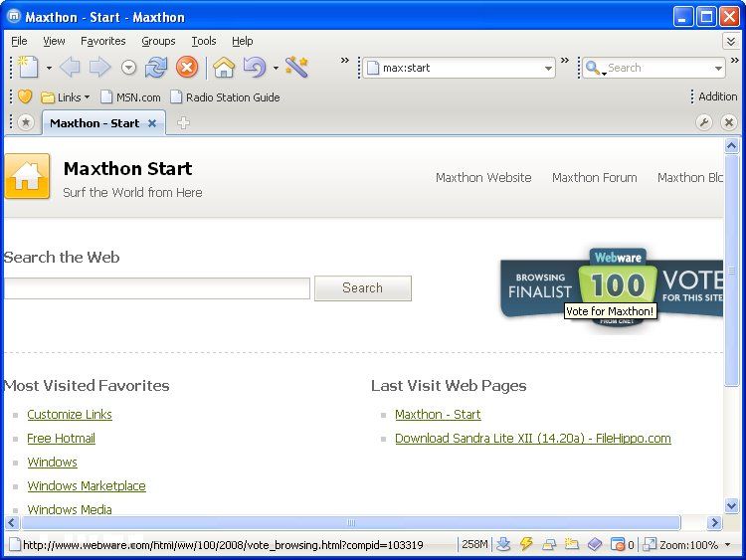Click the horizontal scrollbar thumb

[x=350, y=522]
